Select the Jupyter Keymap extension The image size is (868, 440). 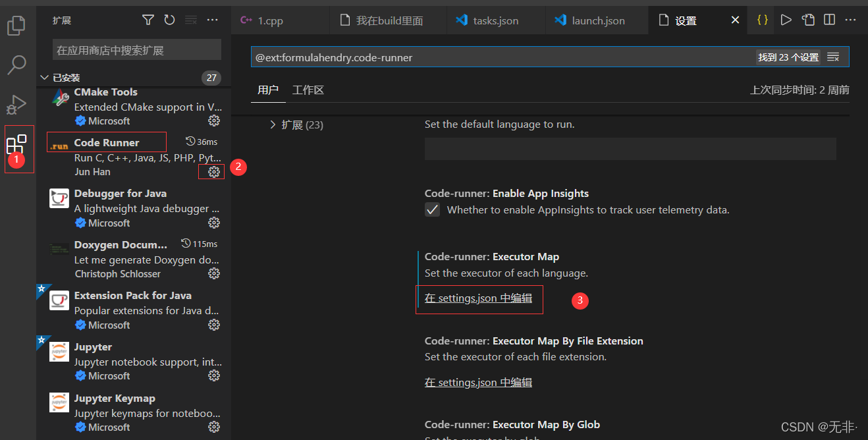click(134, 412)
